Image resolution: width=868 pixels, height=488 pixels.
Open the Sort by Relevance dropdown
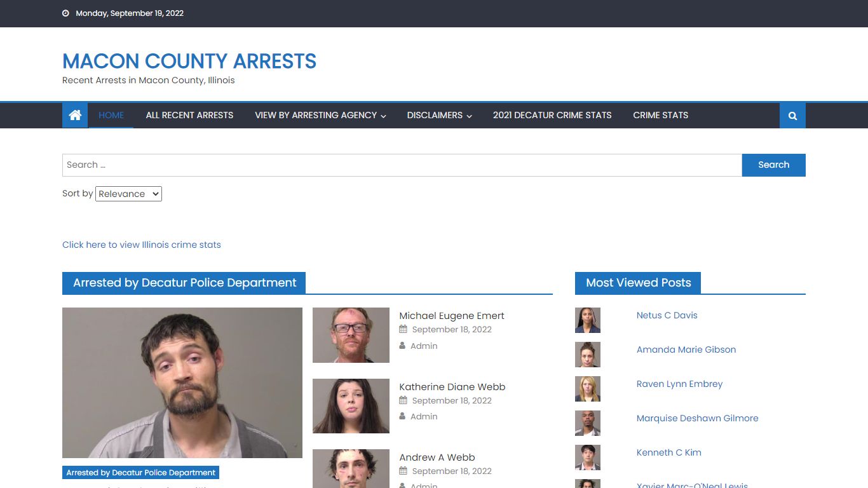[128, 194]
